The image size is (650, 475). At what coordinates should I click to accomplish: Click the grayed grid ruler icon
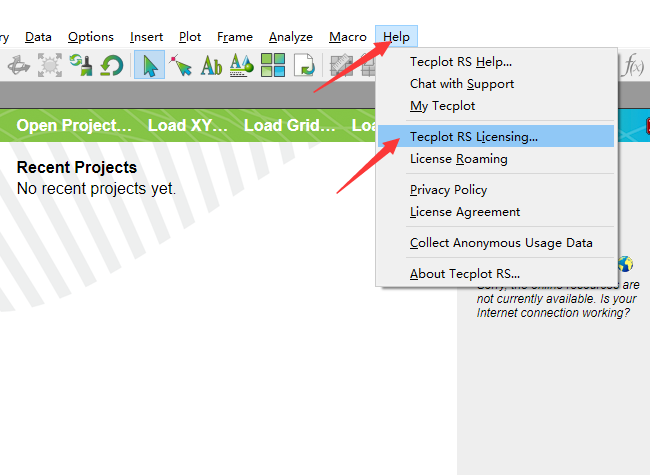pos(341,65)
